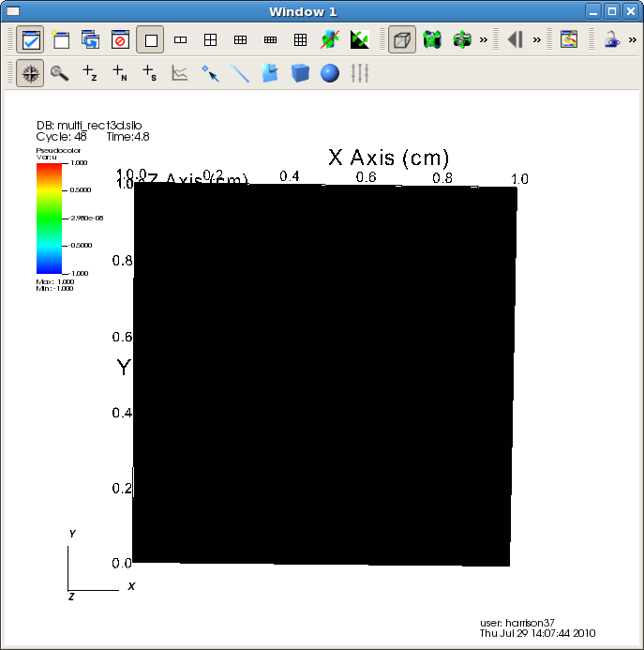Select the 3x3 nine-window layout
Viewport: 644px width, 650px height.
click(x=300, y=39)
